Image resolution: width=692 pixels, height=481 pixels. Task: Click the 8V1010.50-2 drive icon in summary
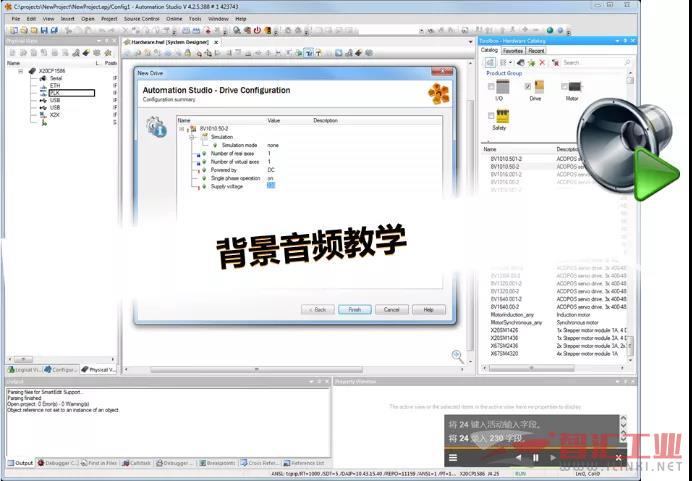[x=193, y=129]
